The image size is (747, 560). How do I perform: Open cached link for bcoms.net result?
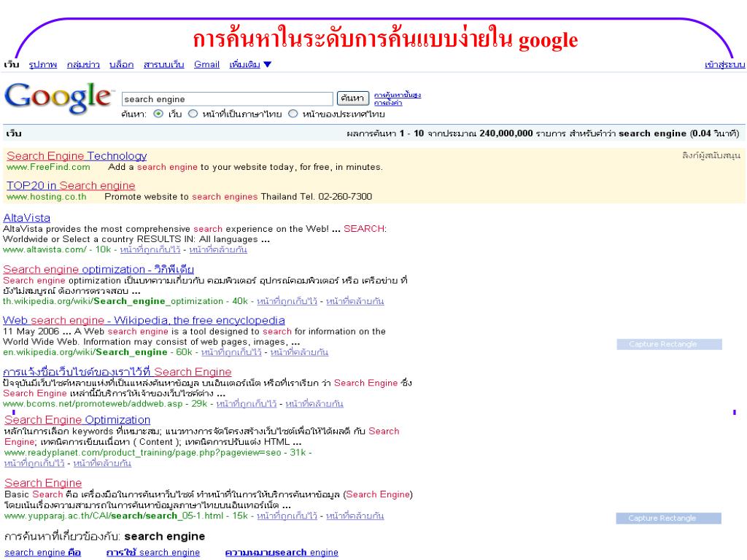point(247,404)
